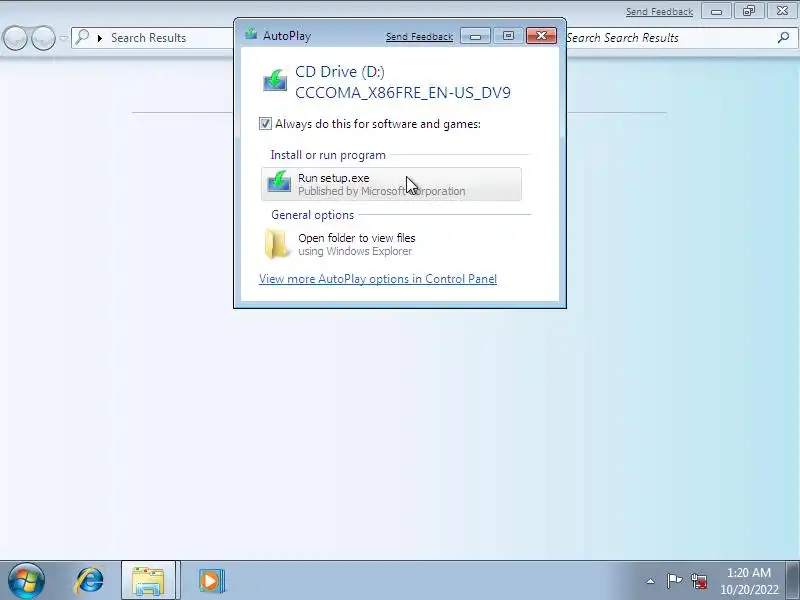Open the Action Center flag icon

(x=674, y=581)
